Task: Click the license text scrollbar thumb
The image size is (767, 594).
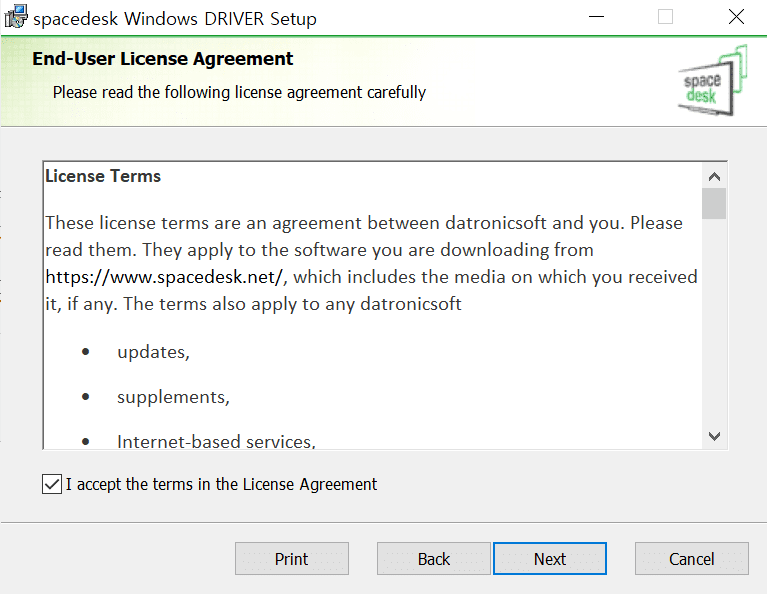Action: point(714,204)
